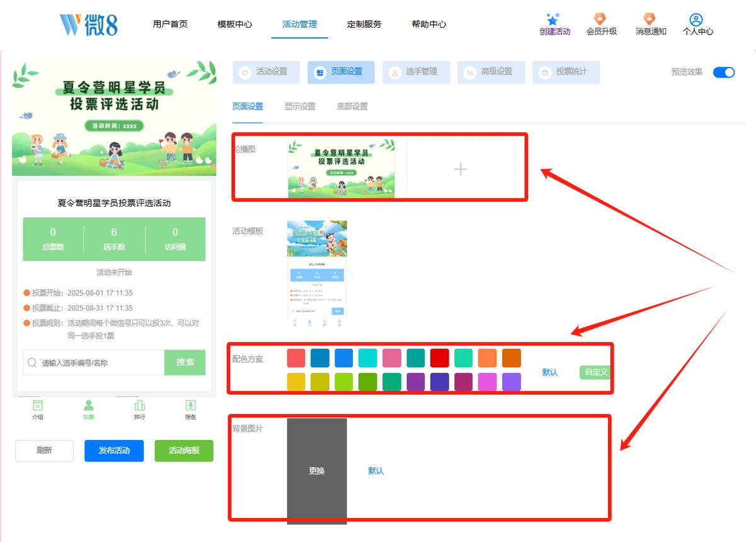756x542 pixels.
Task: Pick the bright yellow color swatch
Action: point(296,382)
